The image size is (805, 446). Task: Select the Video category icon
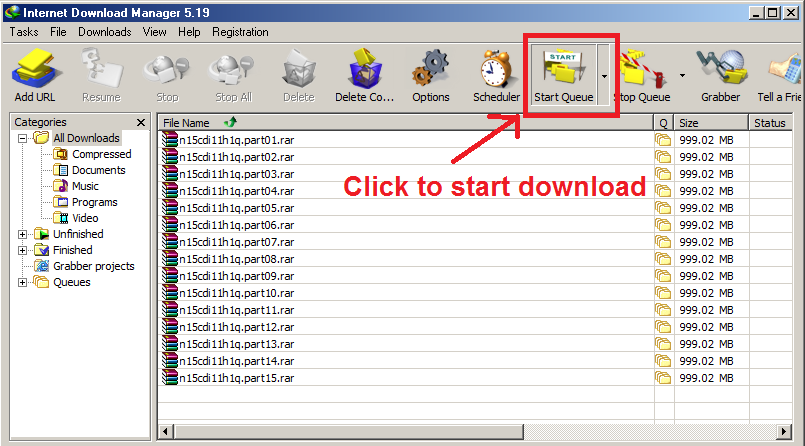(x=61, y=218)
